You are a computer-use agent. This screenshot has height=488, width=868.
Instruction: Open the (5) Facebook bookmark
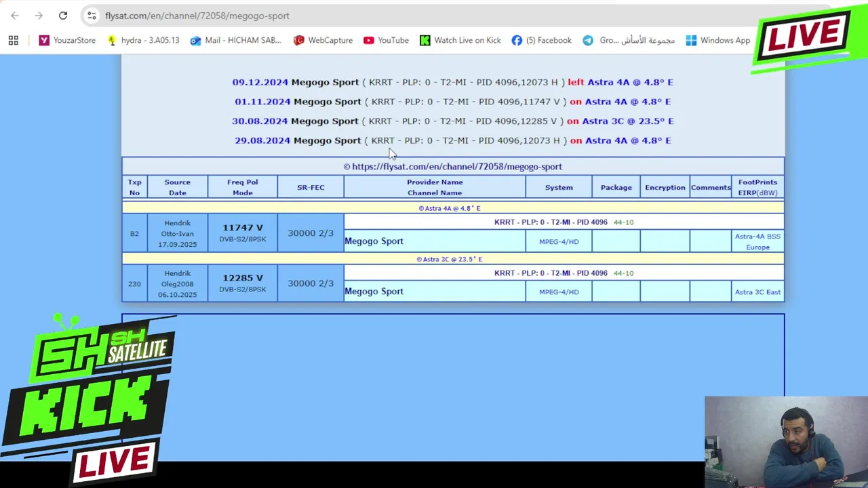click(x=542, y=41)
